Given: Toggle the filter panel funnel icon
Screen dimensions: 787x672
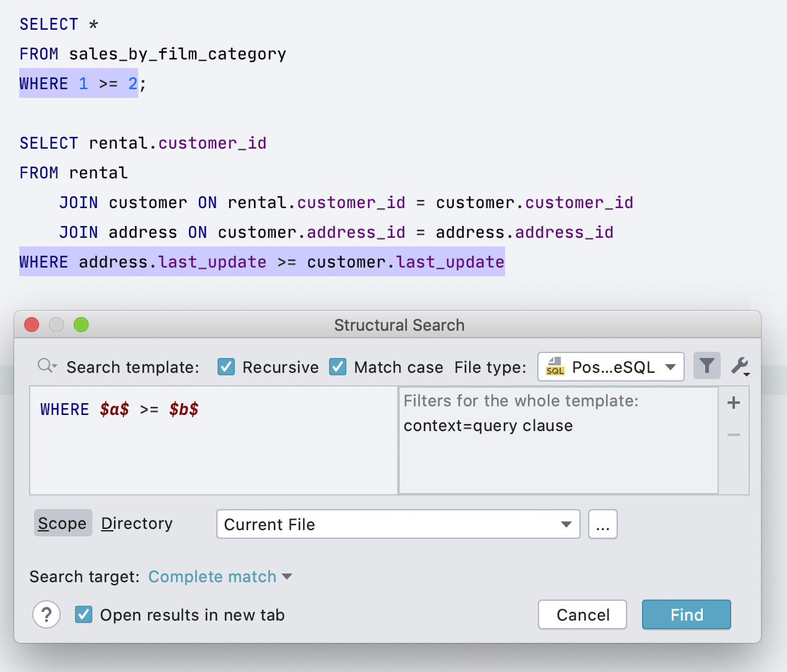Looking at the screenshot, I should 706,366.
